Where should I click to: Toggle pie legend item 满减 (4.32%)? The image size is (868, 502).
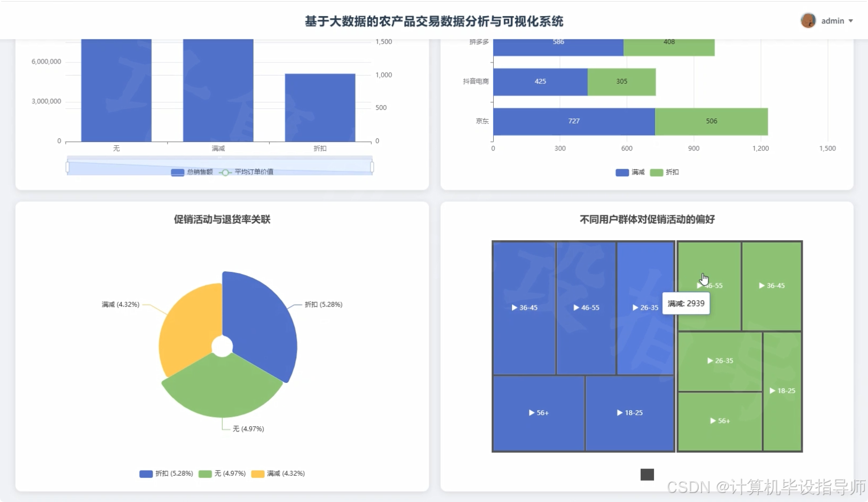[278, 474]
